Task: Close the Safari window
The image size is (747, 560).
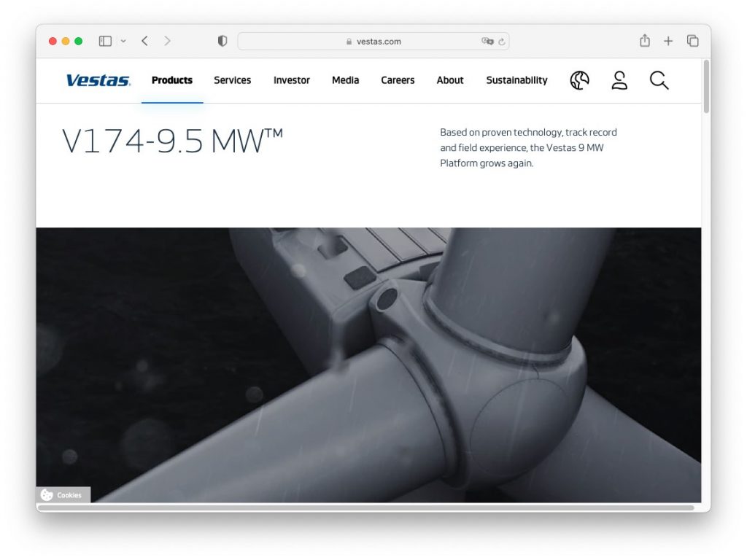Action: (53, 41)
